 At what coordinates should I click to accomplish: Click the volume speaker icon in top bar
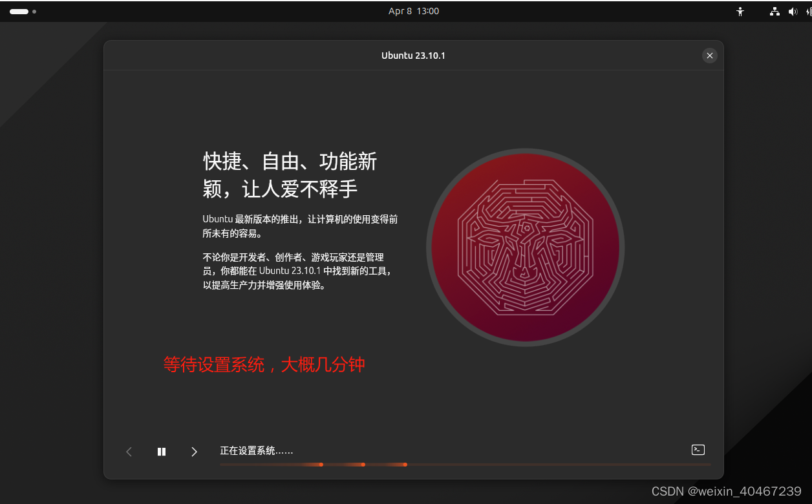(793, 12)
